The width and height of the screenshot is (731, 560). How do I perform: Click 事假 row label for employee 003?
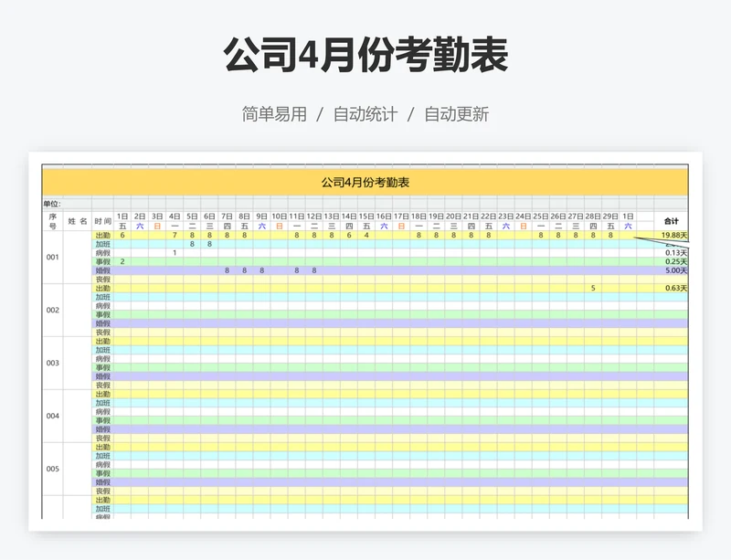[x=103, y=367]
